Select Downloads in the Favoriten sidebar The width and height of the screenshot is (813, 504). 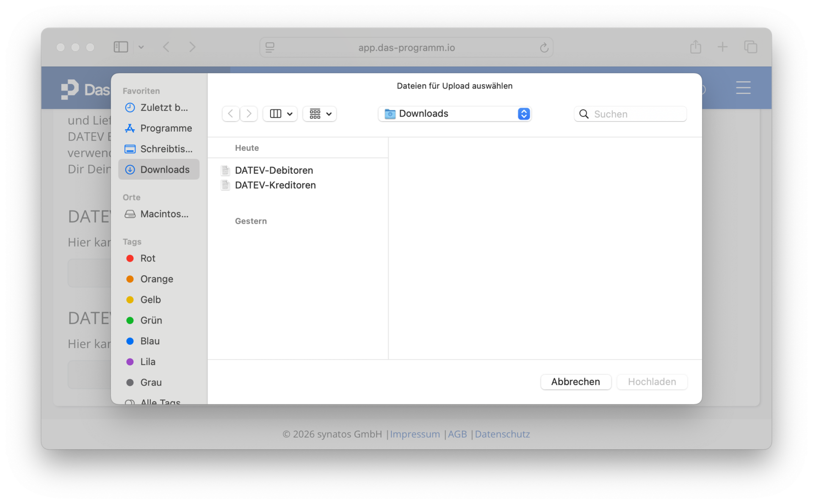pyautogui.click(x=159, y=169)
